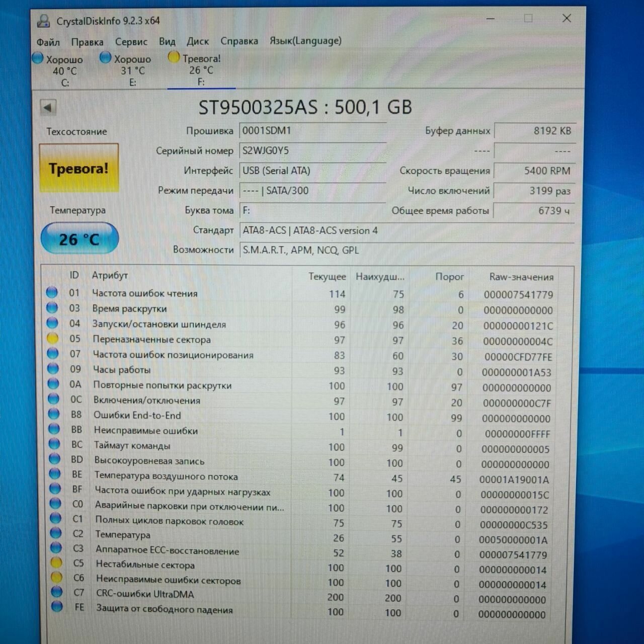
Task: Click the blue icon of attribute 04
Action: click(x=52, y=323)
